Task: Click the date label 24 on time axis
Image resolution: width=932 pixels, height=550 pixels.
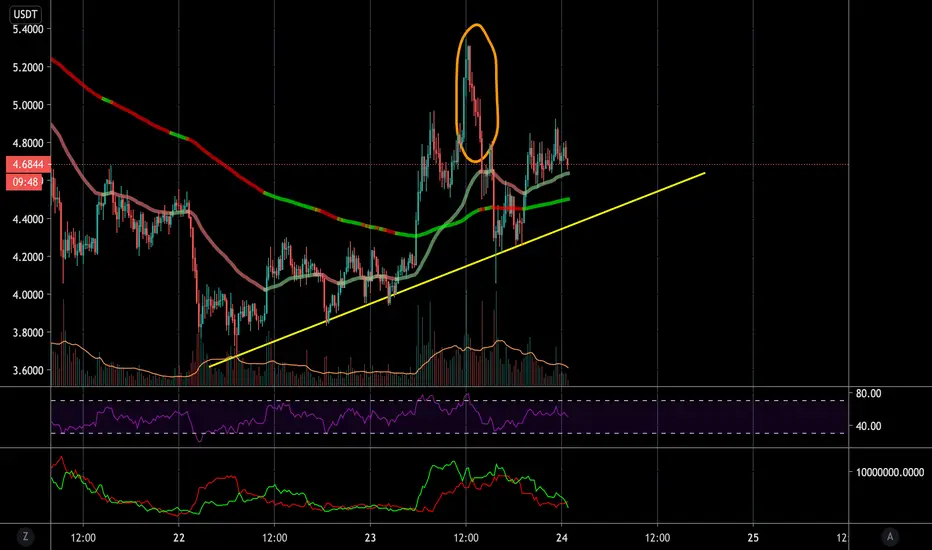Action: tap(562, 538)
